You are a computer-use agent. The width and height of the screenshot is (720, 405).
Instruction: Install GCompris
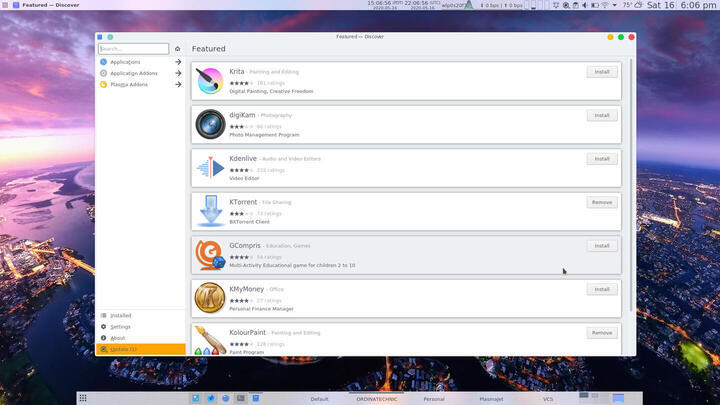(x=602, y=246)
